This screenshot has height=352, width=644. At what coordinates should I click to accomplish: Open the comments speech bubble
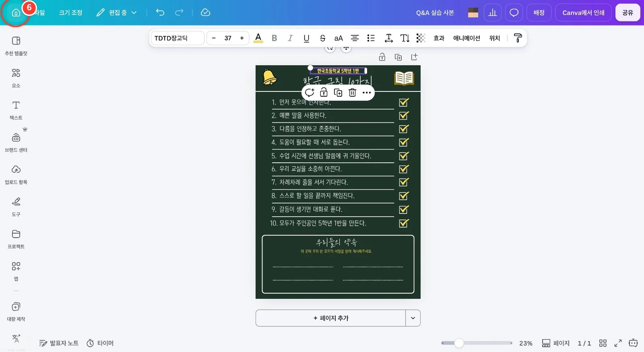point(514,12)
